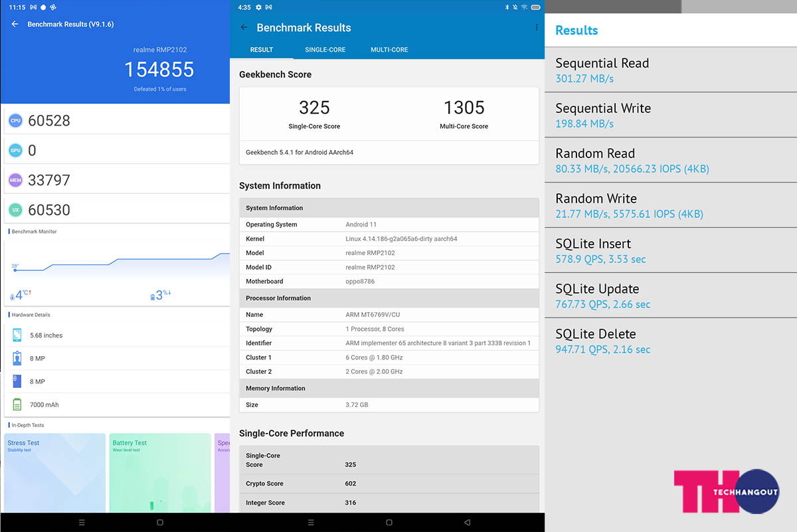Screen dimensions: 797x532
Task: Click the SQLite Update 767.73 QPS result
Action: (671, 296)
